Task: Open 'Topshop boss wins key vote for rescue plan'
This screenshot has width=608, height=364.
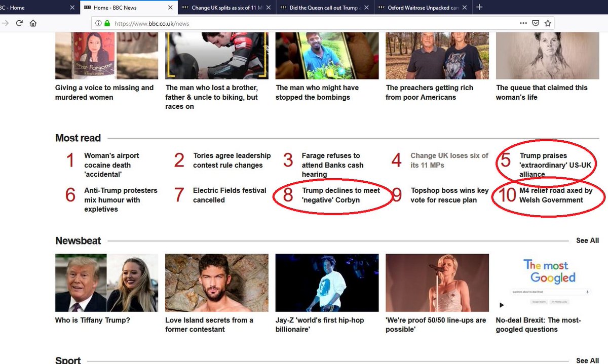Action: tap(449, 195)
